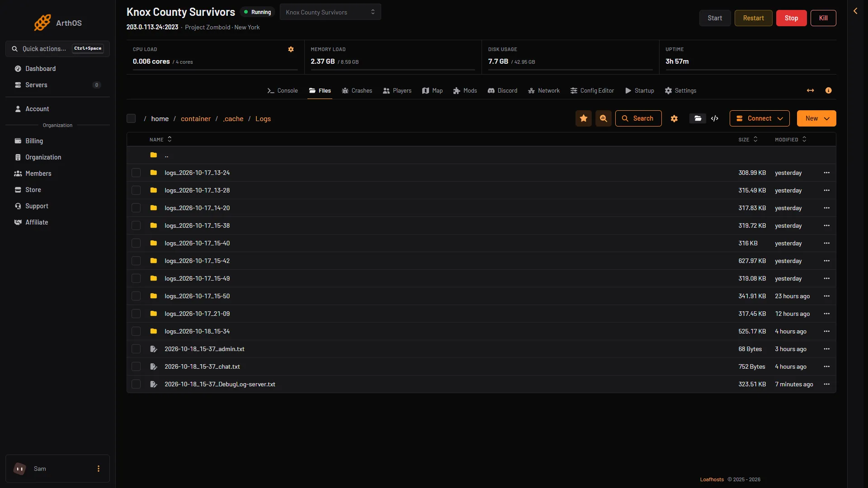Expand the Connect dropdown
Image resolution: width=868 pixels, height=488 pixels.
click(759, 118)
